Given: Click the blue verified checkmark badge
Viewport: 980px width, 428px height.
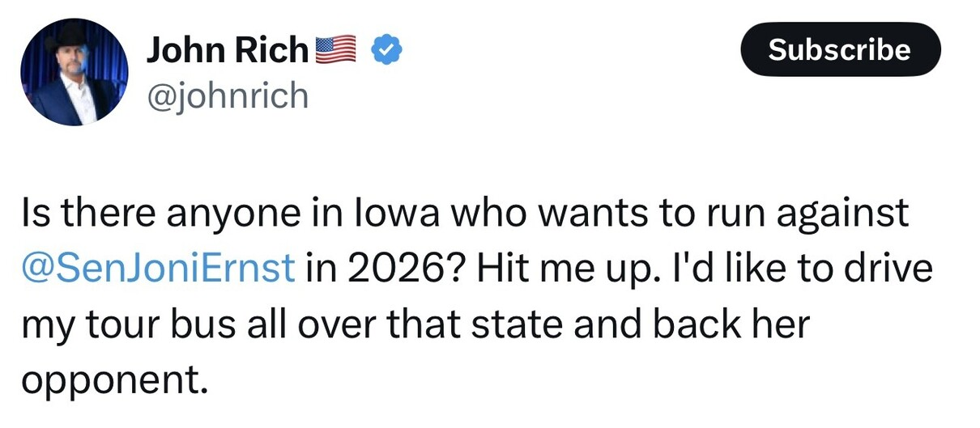Looking at the screenshot, I should pyautogui.click(x=386, y=51).
